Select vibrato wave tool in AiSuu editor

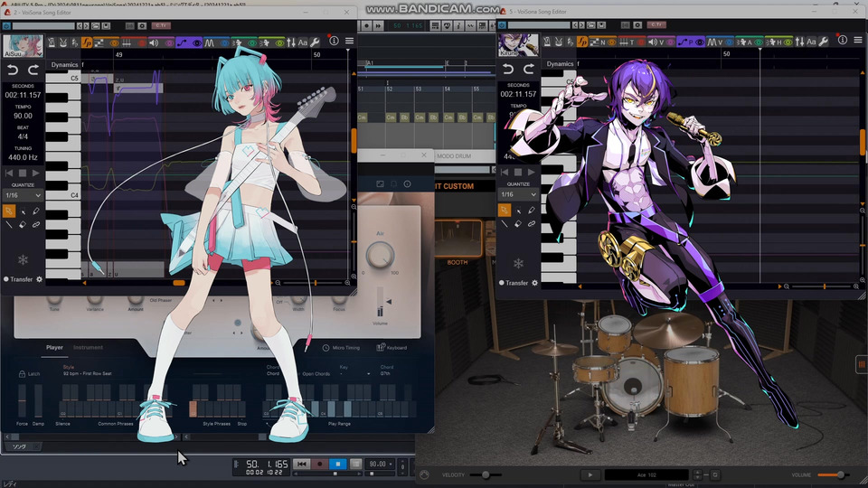click(209, 42)
